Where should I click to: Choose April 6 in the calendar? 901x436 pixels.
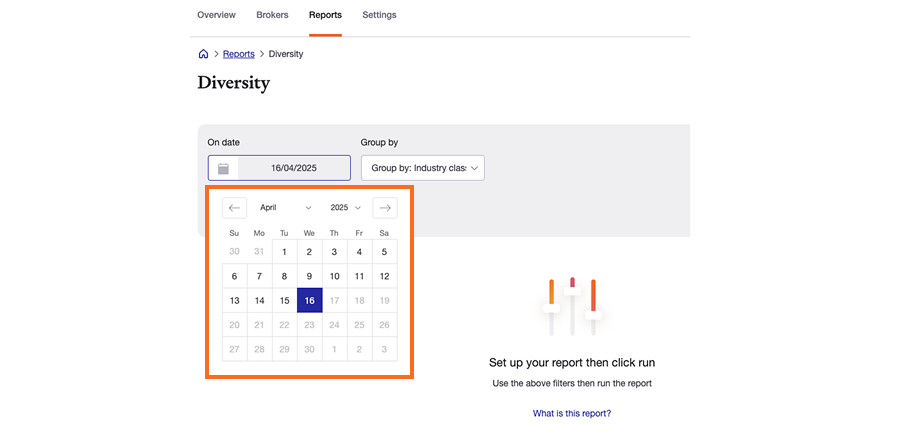[234, 276]
